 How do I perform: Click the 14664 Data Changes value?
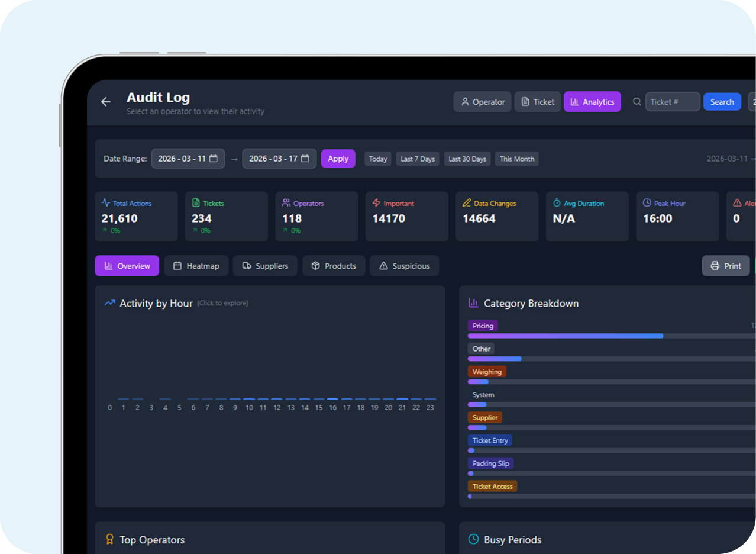tap(479, 218)
